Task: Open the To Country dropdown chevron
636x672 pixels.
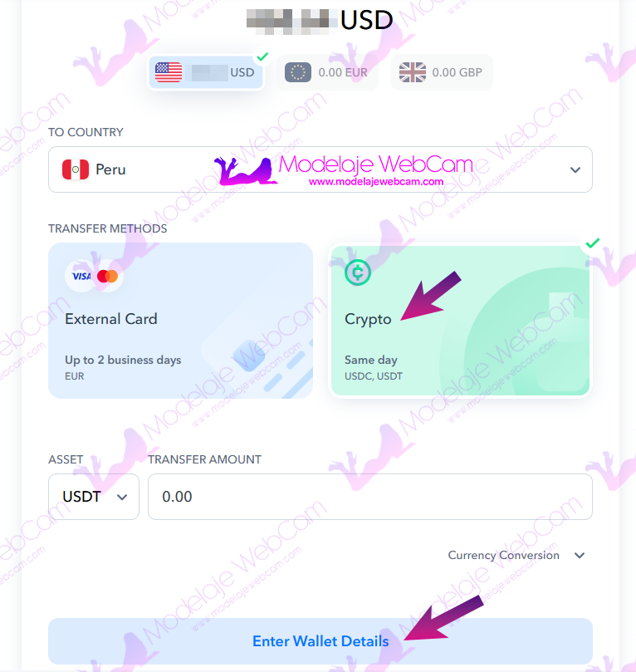Action: tap(575, 169)
